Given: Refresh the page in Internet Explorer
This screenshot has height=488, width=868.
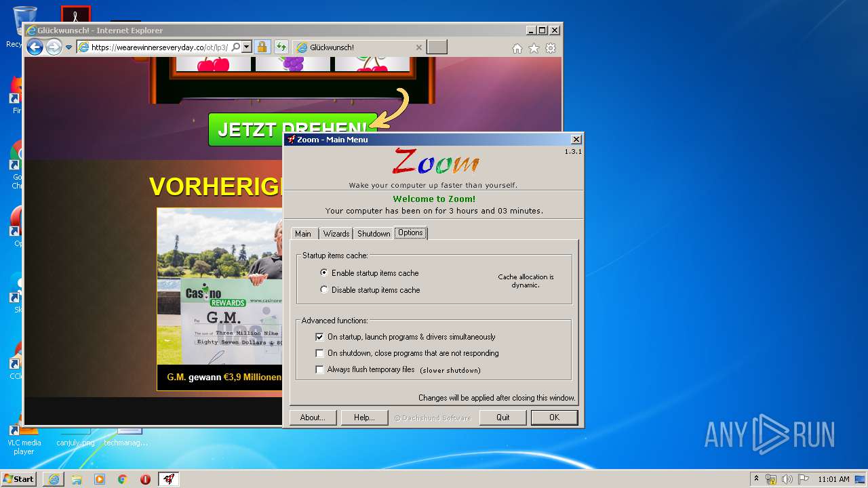Looking at the screenshot, I should [x=281, y=47].
